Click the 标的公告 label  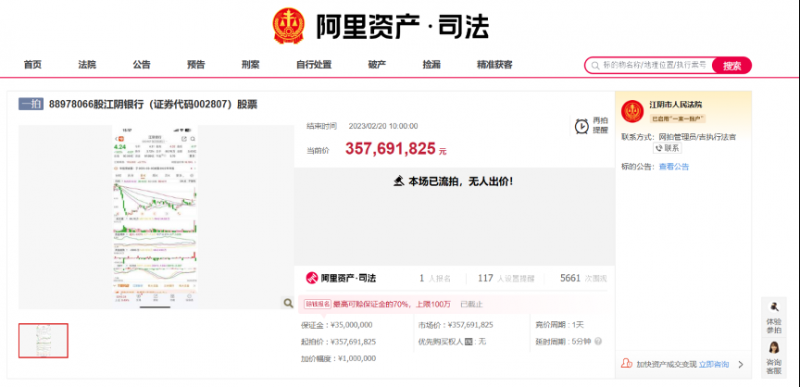(638, 167)
